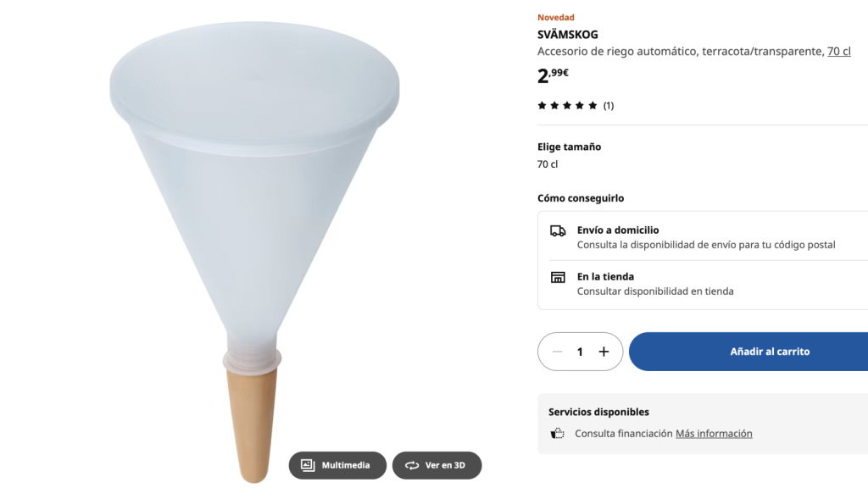Open the review count (1)
Image resolution: width=868 pixels, height=488 pixels.
[609, 106]
